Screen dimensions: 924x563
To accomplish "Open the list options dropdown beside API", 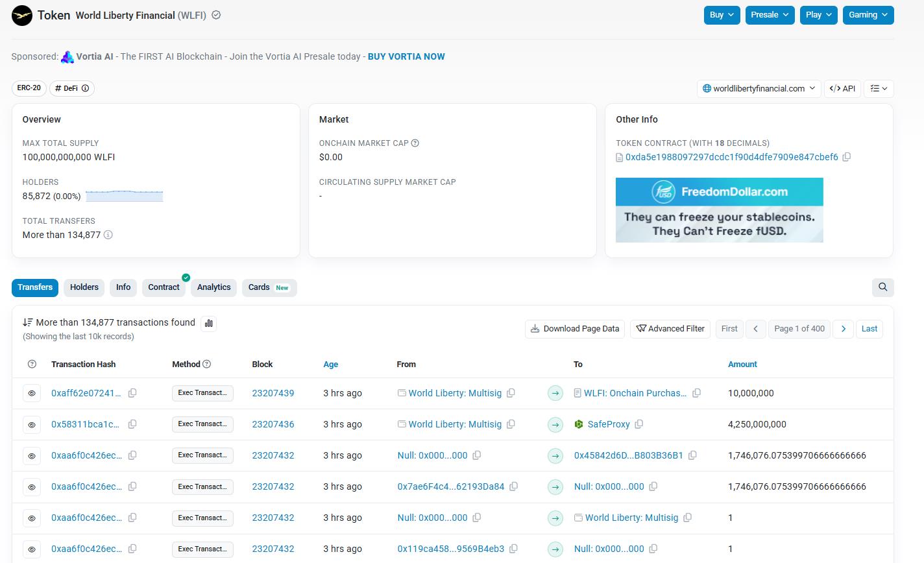I will [x=879, y=88].
